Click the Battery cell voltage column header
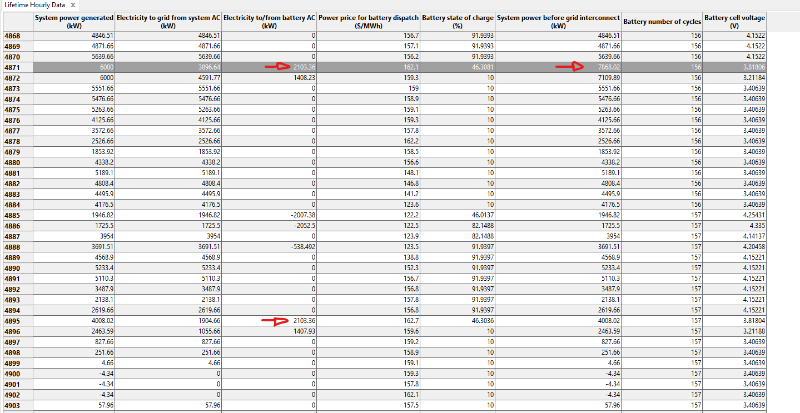This screenshot has width=800, height=413. coord(738,22)
